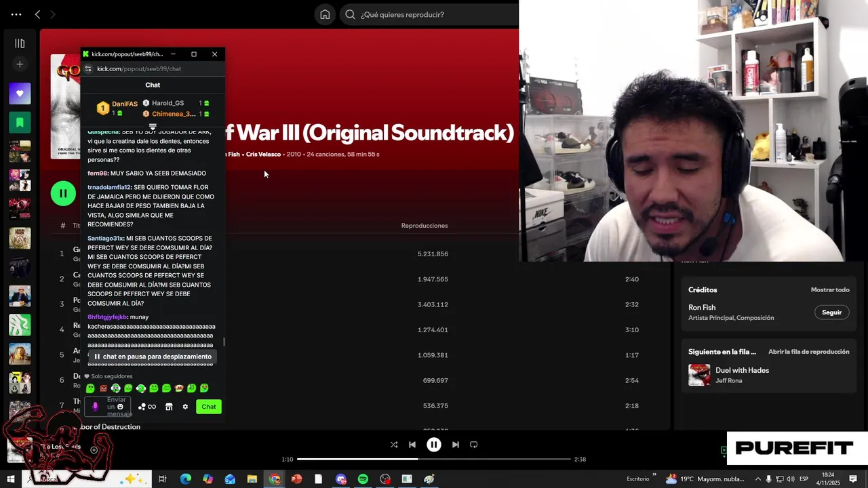This screenshot has width=868, height=488.
Task: Open Liked Songs heart playlist
Action: (x=20, y=94)
